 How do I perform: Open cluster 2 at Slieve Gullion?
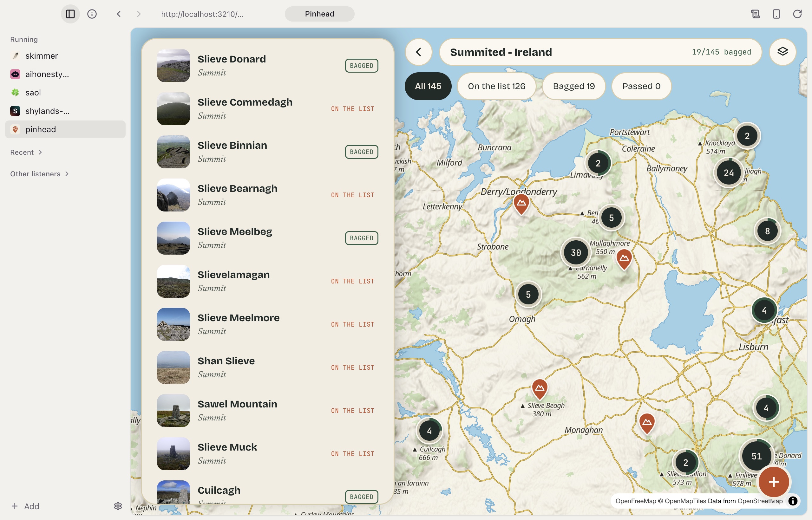click(685, 462)
